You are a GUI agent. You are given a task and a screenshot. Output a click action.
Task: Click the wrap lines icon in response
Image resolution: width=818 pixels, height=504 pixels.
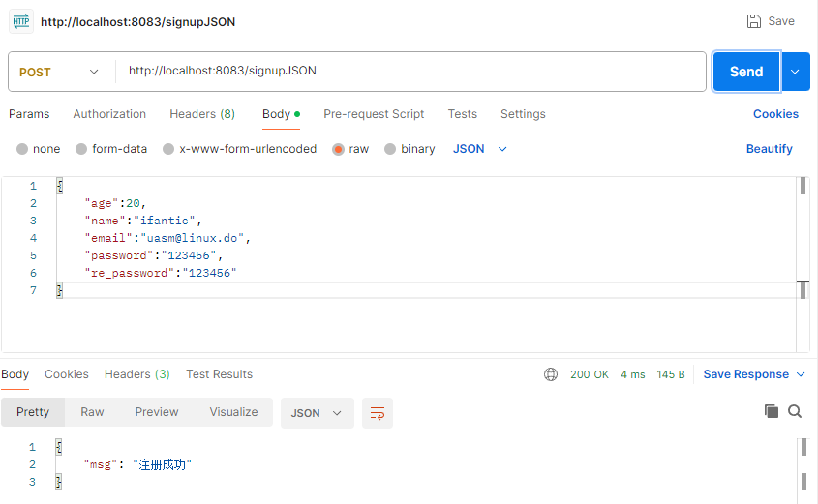377,413
